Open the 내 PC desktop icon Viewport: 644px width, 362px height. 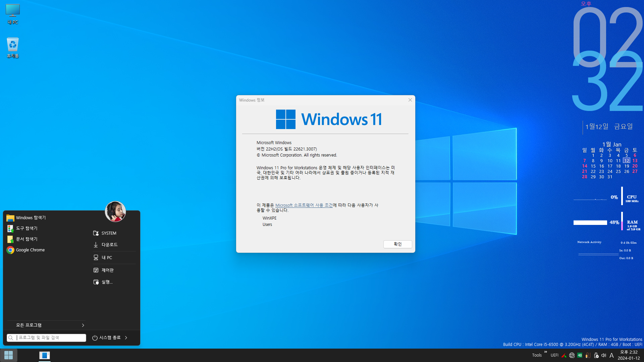(x=13, y=14)
